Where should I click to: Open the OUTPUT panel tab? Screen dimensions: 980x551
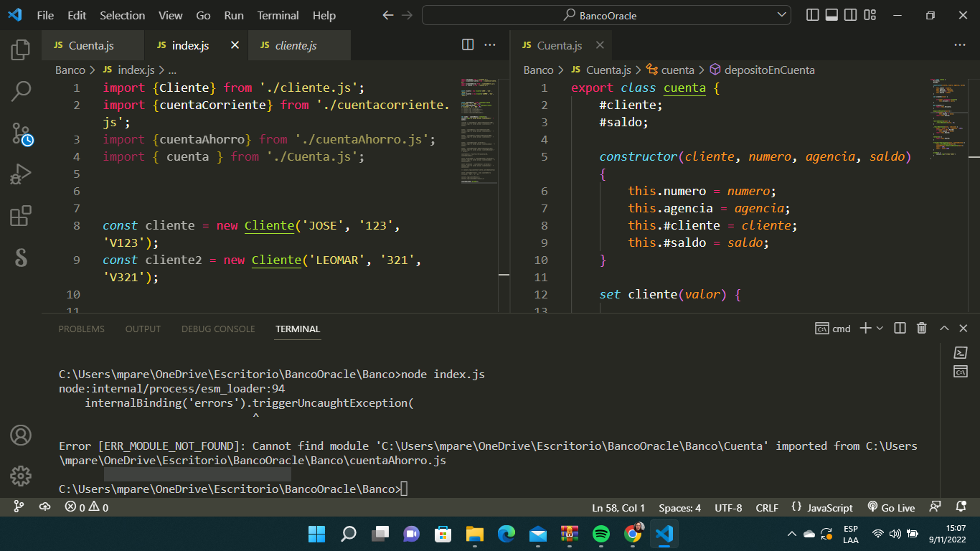143,329
